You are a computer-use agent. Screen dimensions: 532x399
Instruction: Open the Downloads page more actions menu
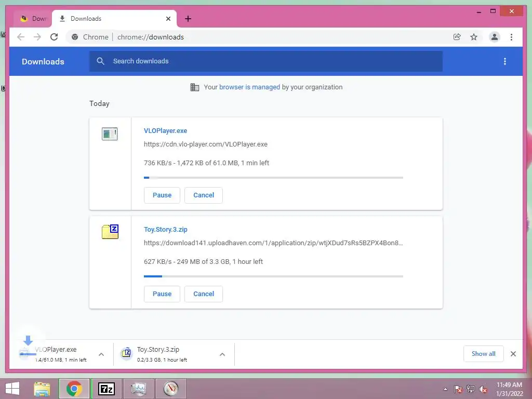click(x=505, y=61)
